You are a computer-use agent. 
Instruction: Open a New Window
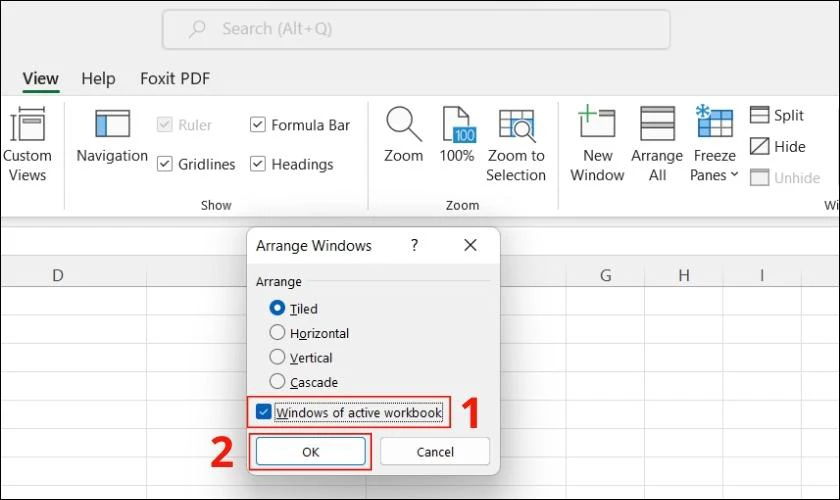point(597,144)
